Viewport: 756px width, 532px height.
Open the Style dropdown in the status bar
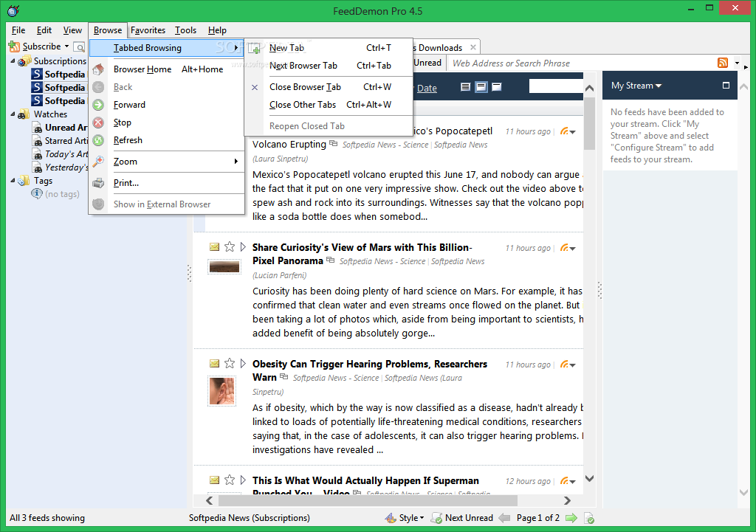(422, 518)
